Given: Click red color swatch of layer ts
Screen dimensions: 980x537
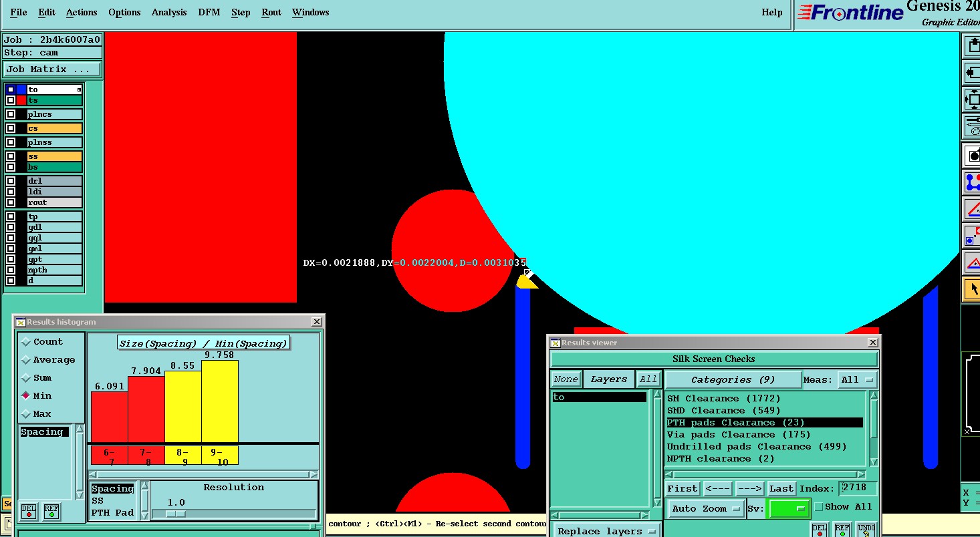Looking at the screenshot, I should click(21, 100).
